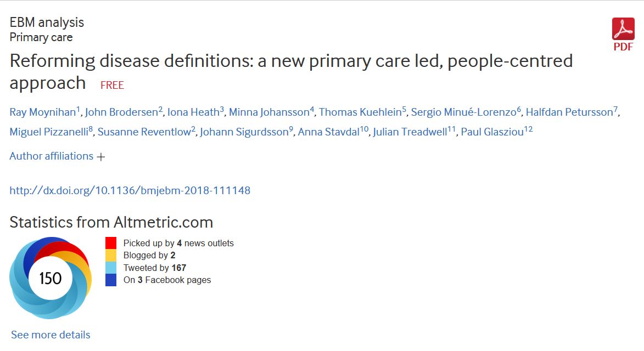Click the light blue Tweeted legend square
Screen dimensions: 644x351
111,268
